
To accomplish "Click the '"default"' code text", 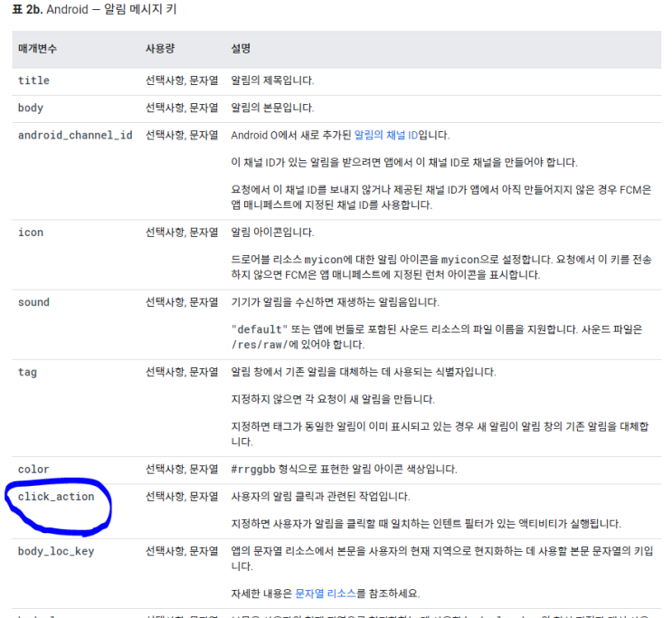I will tap(260, 329).
